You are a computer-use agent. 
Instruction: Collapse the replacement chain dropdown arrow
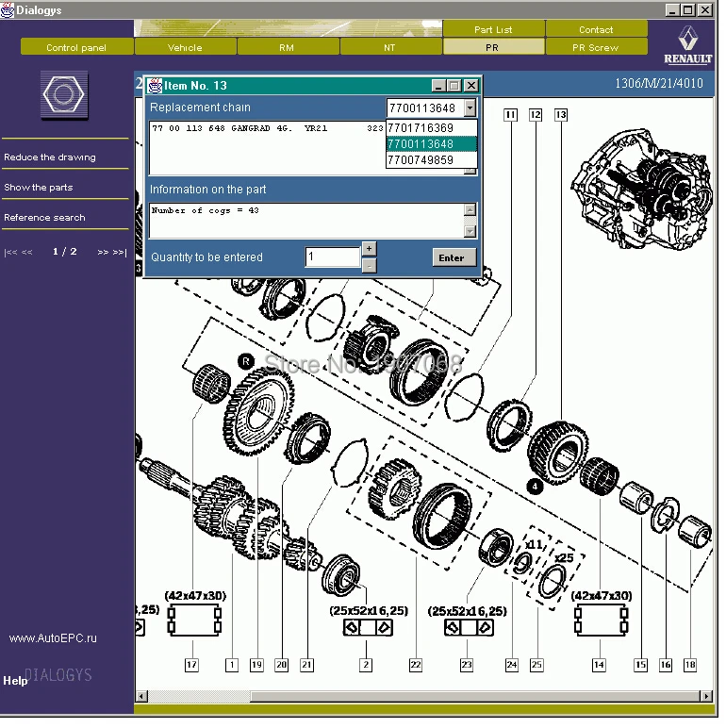point(470,108)
